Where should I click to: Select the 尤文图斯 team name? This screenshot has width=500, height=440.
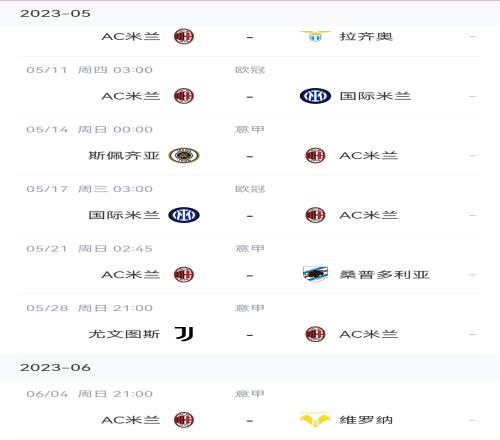click(124, 334)
